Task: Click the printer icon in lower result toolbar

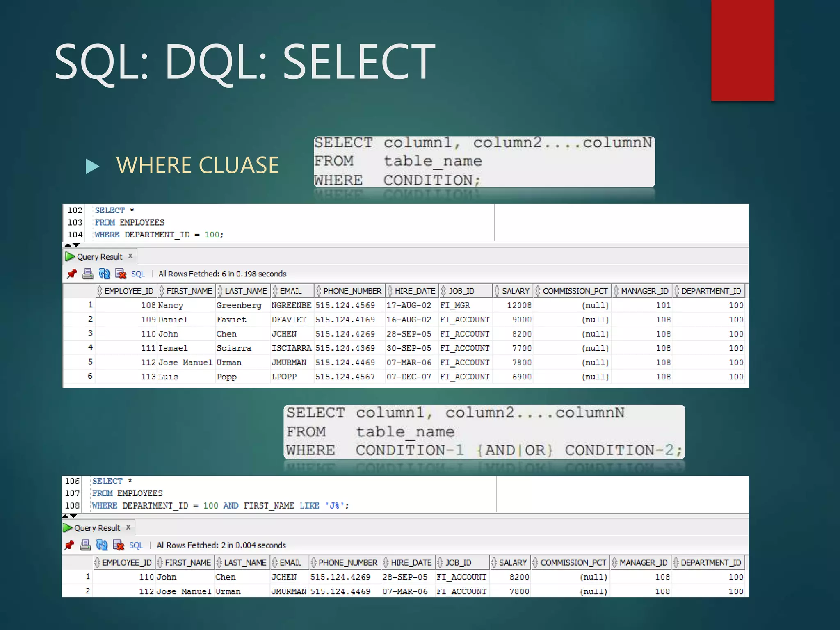Action: pos(85,545)
